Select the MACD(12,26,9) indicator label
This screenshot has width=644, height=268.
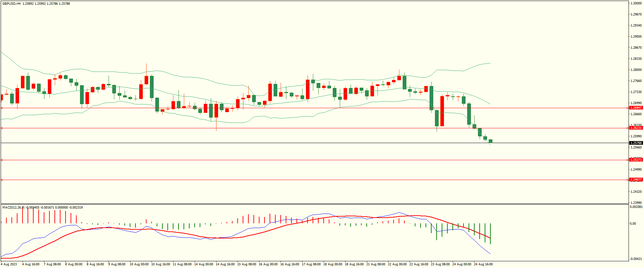tap(13, 208)
